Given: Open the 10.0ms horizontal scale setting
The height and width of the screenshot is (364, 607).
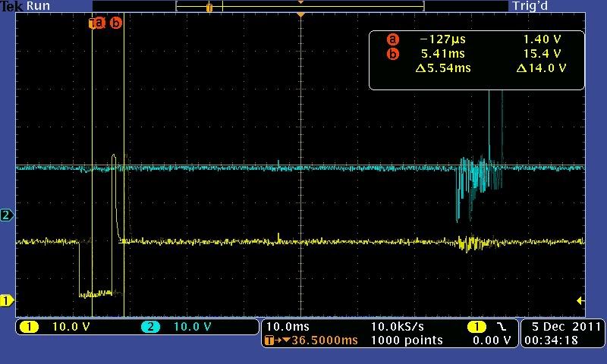Looking at the screenshot, I should (x=287, y=326).
